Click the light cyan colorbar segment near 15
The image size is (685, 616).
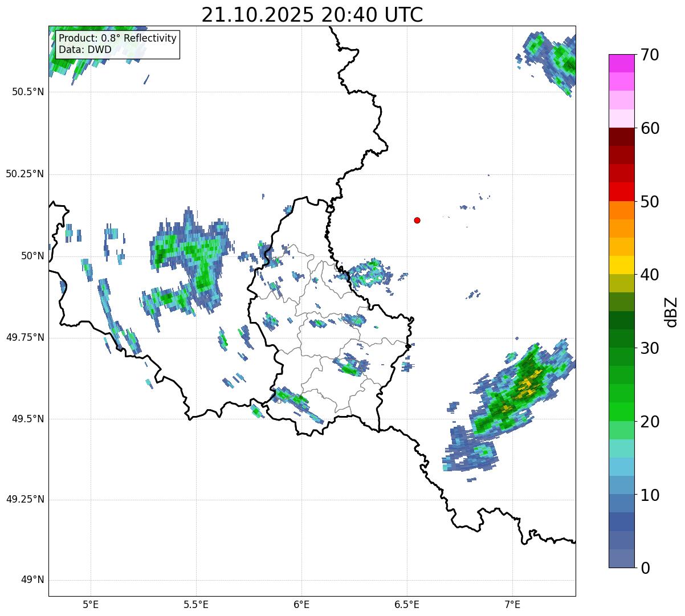pos(621,448)
